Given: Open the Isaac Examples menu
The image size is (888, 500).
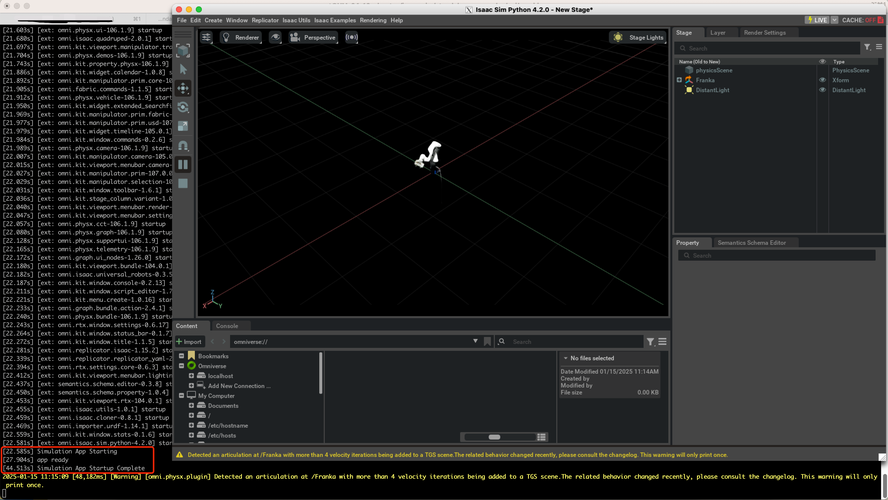Looking at the screenshot, I should [335, 20].
